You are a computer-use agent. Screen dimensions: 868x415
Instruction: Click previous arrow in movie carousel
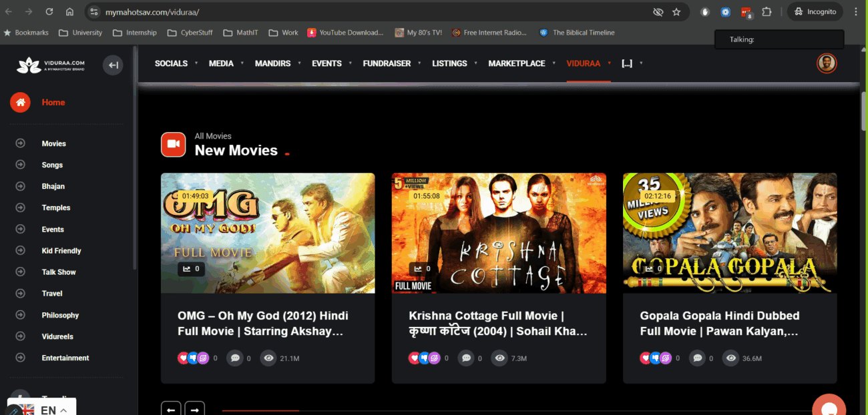(x=171, y=409)
